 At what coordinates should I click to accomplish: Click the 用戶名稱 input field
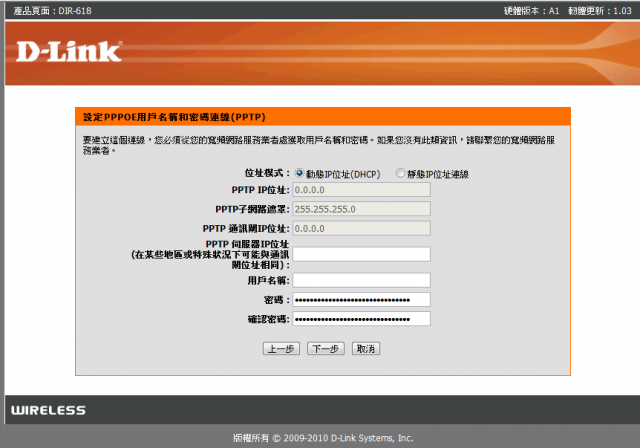pos(361,280)
